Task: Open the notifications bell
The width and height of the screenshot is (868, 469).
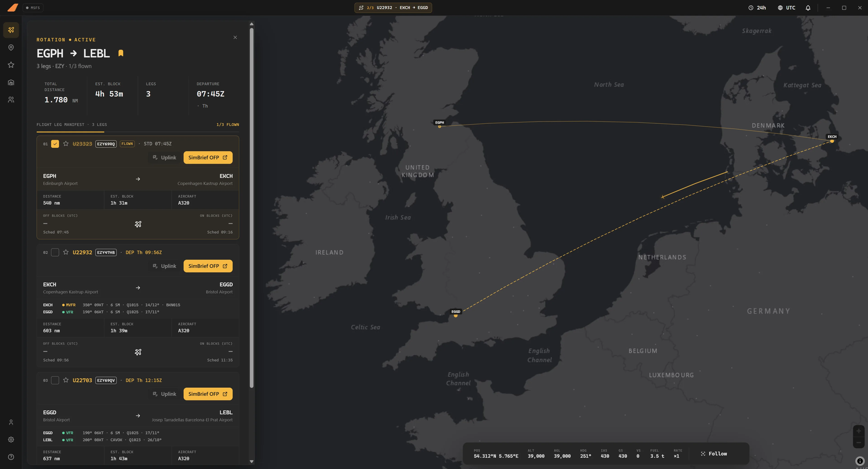Action: [808, 8]
